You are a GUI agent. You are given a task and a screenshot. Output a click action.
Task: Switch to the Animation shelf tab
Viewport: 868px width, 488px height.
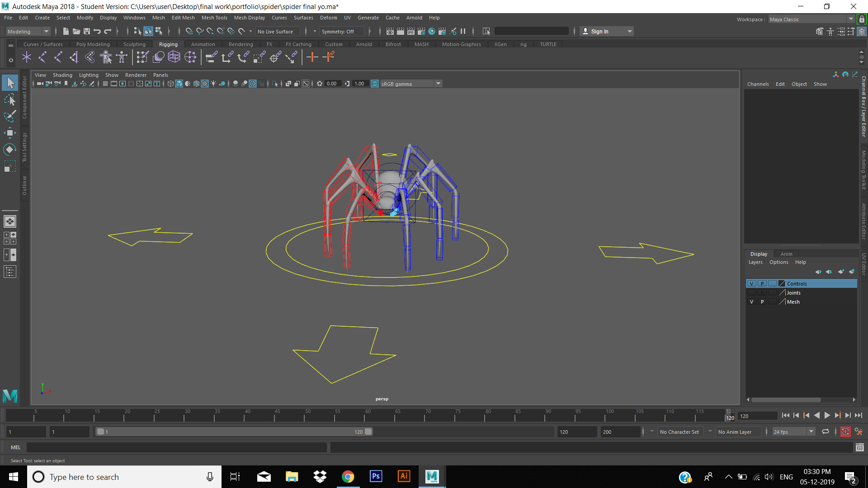pyautogui.click(x=203, y=44)
